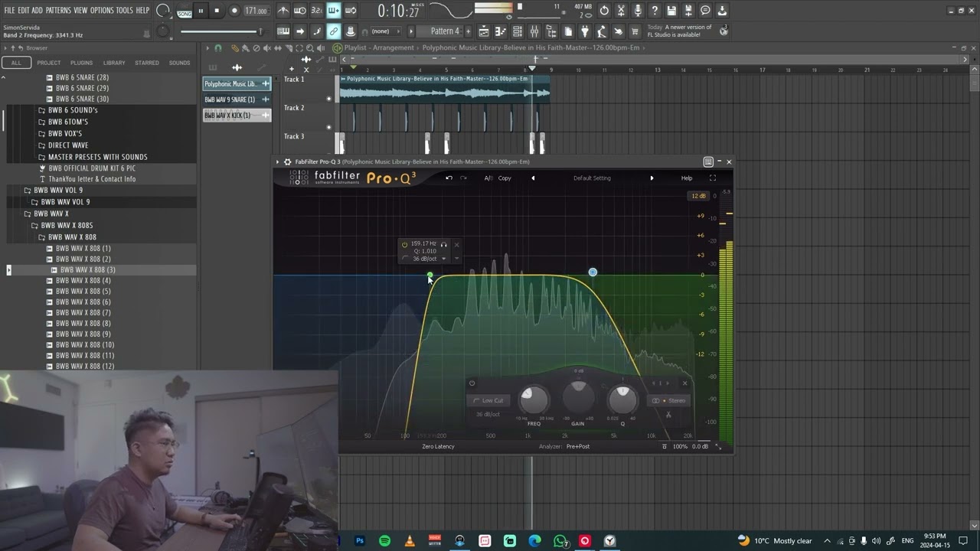This screenshot has height=551, width=980.
Task: Open the Stereo placement button
Action: (668, 400)
